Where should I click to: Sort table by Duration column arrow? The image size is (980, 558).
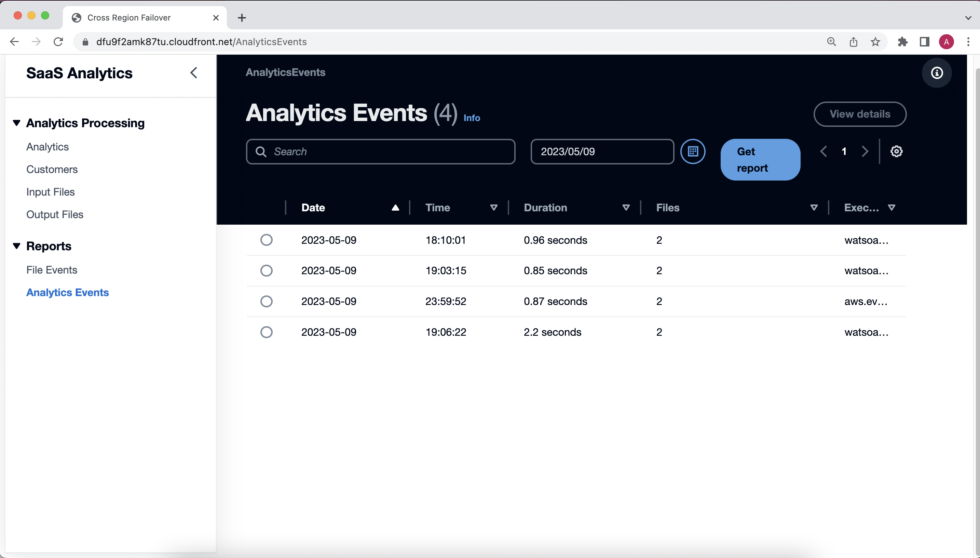tap(626, 208)
